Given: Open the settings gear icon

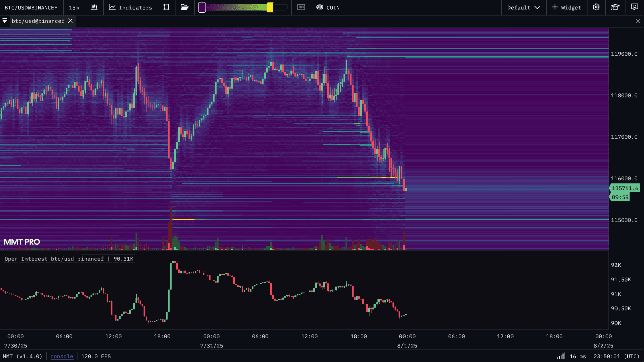Looking at the screenshot, I should click(596, 7).
